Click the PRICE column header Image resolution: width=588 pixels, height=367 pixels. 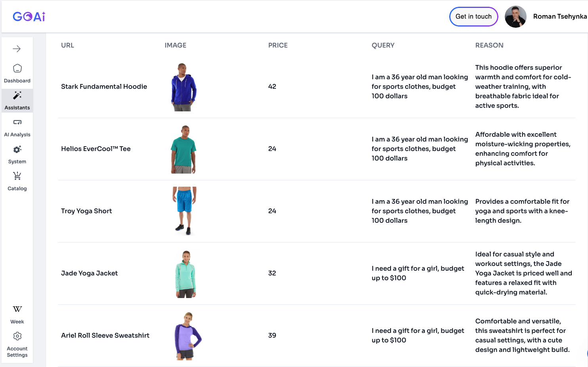[x=278, y=45]
